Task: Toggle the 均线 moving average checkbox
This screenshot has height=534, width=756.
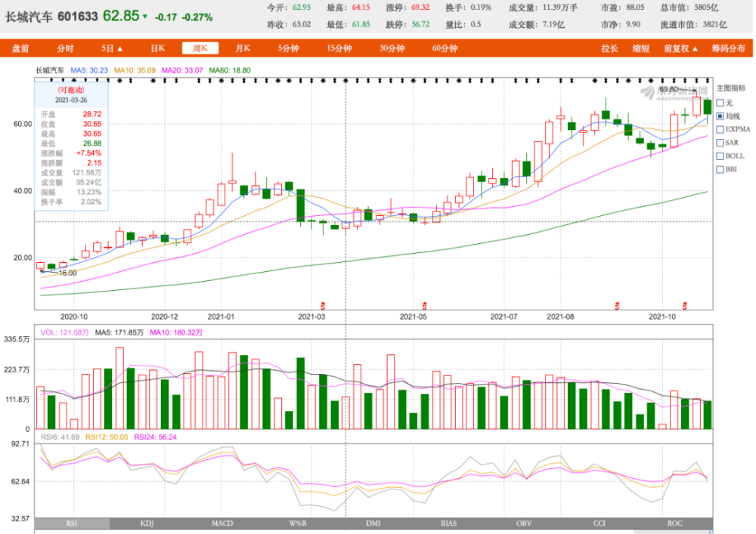Action: (x=720, y=116)
